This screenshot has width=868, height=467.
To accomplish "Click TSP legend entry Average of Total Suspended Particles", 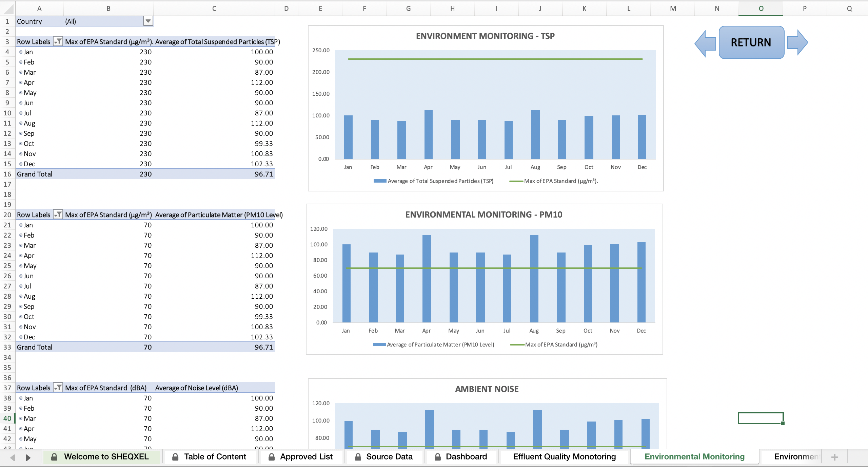I will 434,181.
